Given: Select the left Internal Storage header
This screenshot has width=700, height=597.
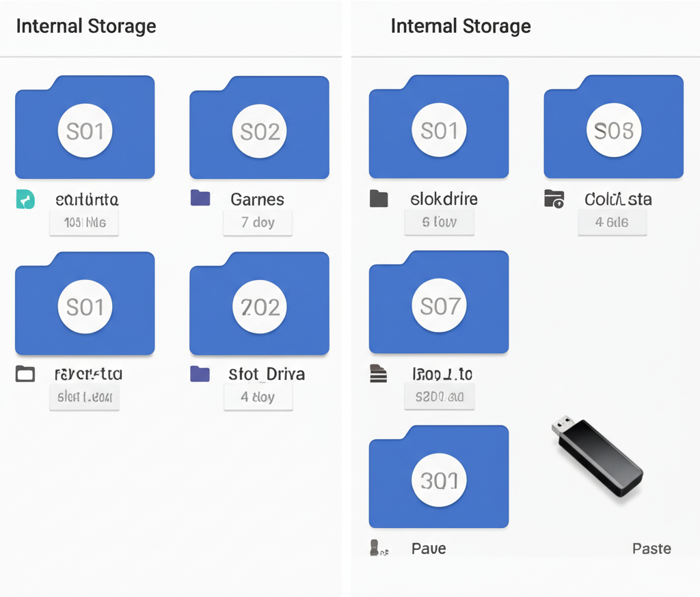Looking at the screenshot, I should tap(86, 26).
